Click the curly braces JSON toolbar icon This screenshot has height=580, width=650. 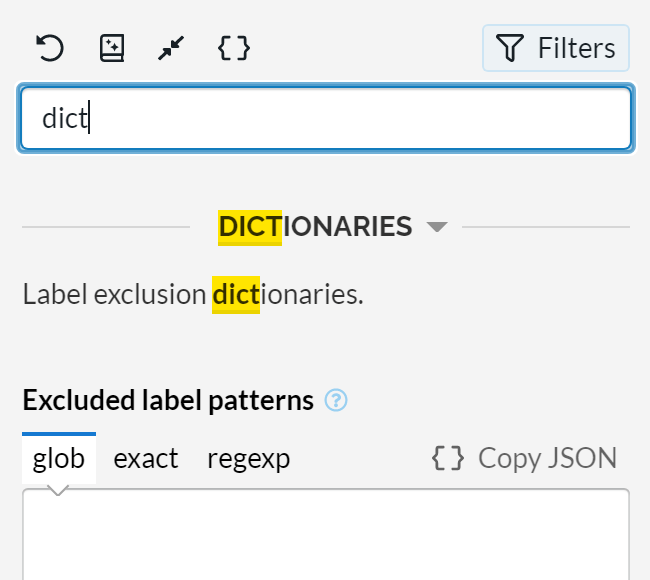(234, 48)
